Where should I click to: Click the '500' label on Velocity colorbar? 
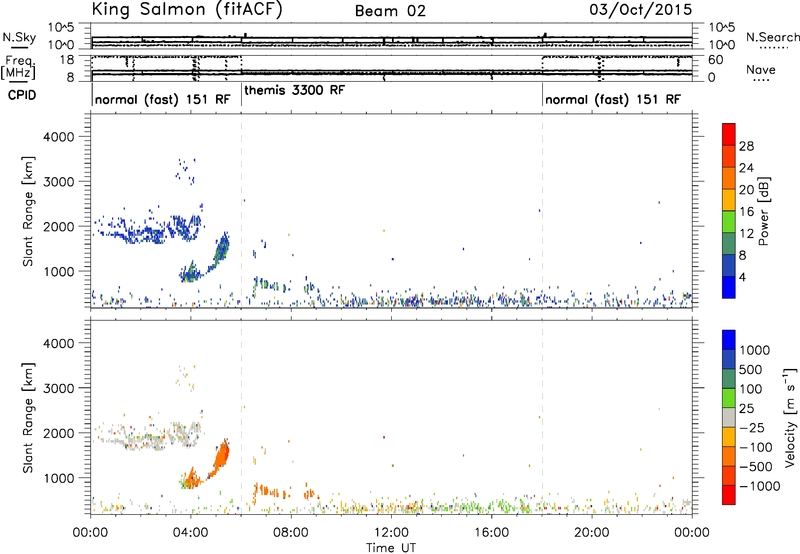point(751,370)
